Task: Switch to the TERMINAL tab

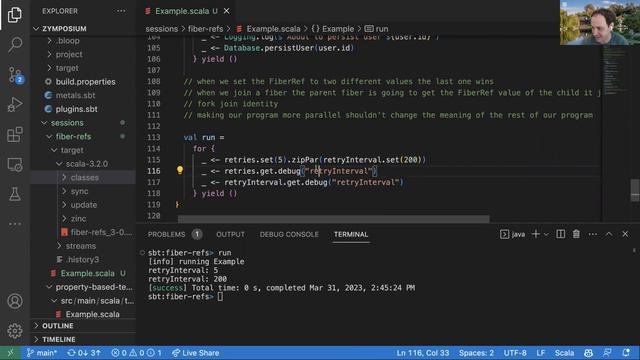Action: [351, 234]
